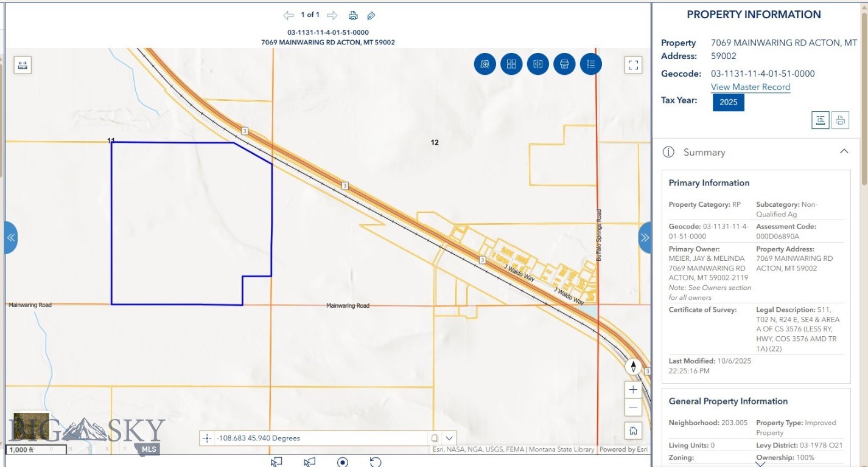Toggle the collapse-all sections icon
Screen dimensions: 868x467
point(820,120)
